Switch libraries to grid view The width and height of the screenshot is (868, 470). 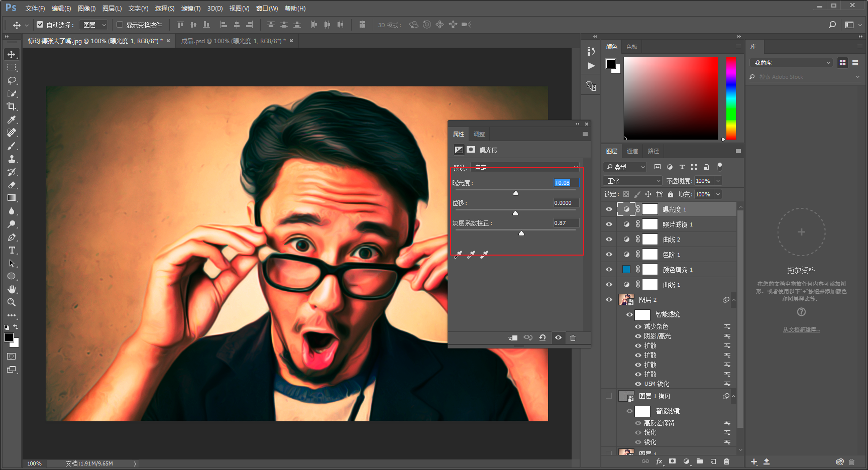point(842,63)
